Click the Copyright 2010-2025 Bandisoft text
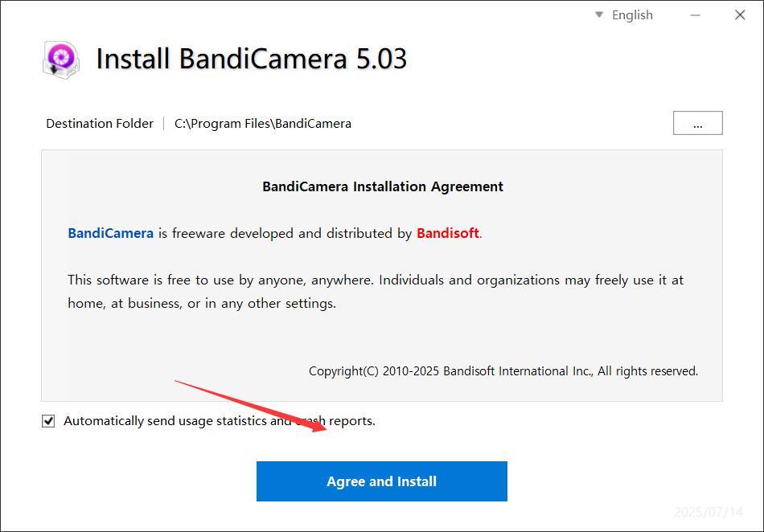Image resolution: width=764 pixels, height=532 pixels. [503, 371]
